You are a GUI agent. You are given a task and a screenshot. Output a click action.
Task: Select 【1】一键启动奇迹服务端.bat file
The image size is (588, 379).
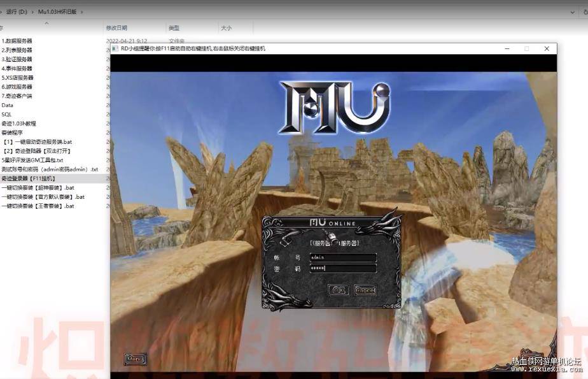[37, 142]
